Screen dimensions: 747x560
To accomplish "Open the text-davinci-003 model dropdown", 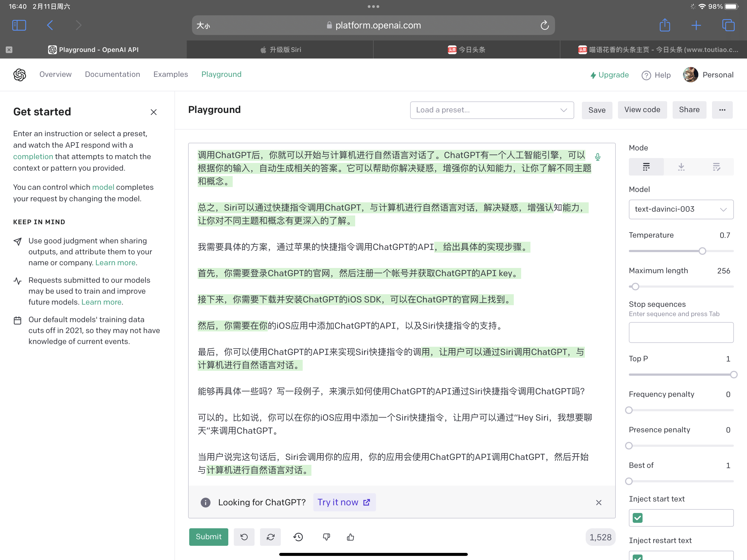I will 681,209.
